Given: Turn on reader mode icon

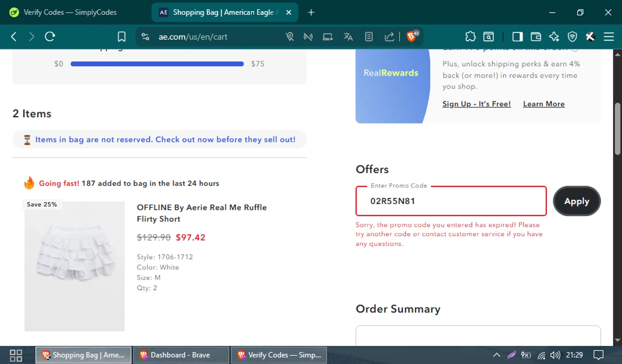Looking at the screenshot, I should (x=369, y=37).
